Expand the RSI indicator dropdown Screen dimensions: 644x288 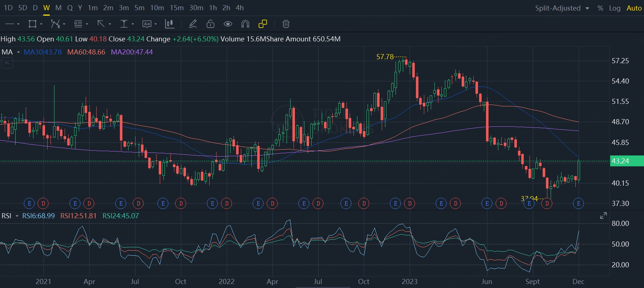[17, 216]
